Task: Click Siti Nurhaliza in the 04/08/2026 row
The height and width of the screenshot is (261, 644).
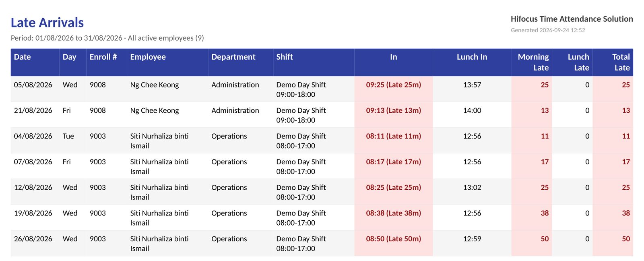Action: tap(159, 141)
